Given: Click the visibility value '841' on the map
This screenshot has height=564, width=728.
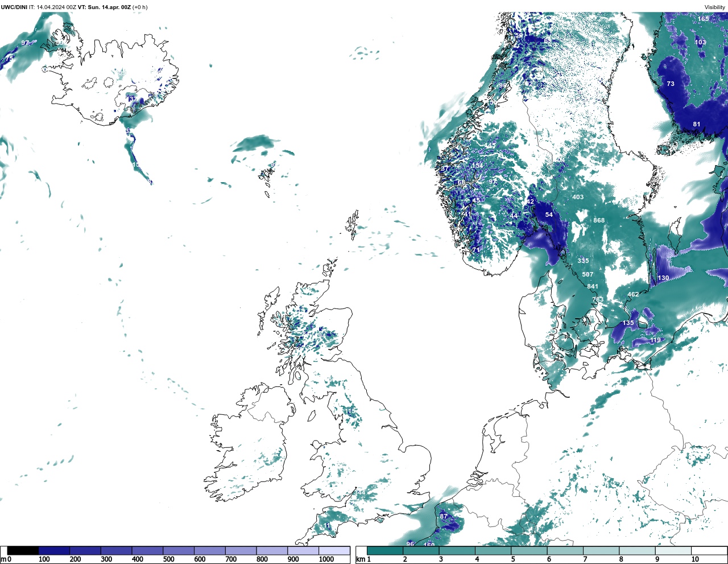Looking at the screenshot, I should pyautogui.click(x=593, y=287).
